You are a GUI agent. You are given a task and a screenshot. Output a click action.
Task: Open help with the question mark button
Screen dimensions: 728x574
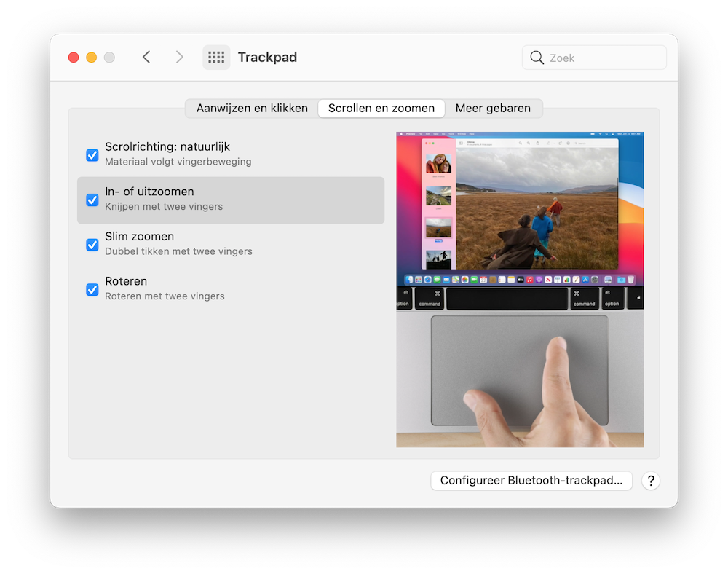[x=651, y=481]
